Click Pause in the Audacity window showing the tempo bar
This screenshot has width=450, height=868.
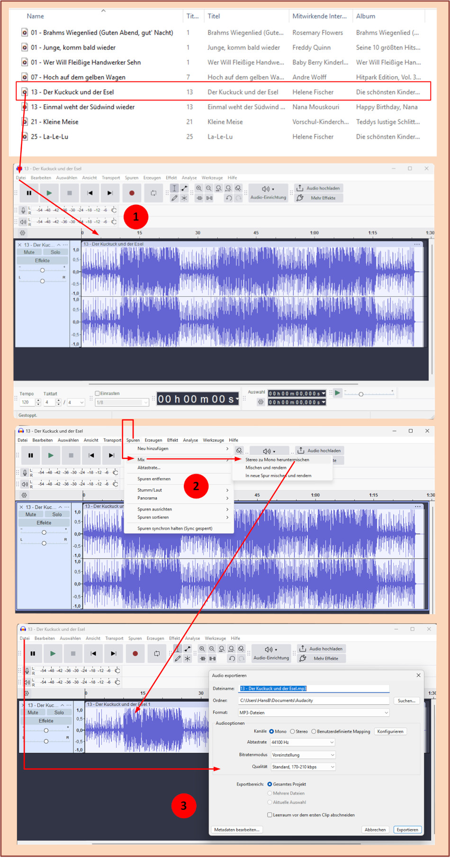pyautogui.click(x=29, y=193)
